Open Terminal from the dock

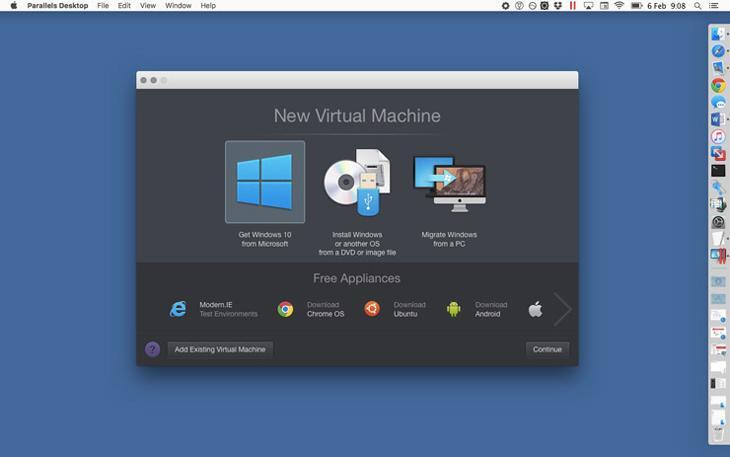(718, 171)
